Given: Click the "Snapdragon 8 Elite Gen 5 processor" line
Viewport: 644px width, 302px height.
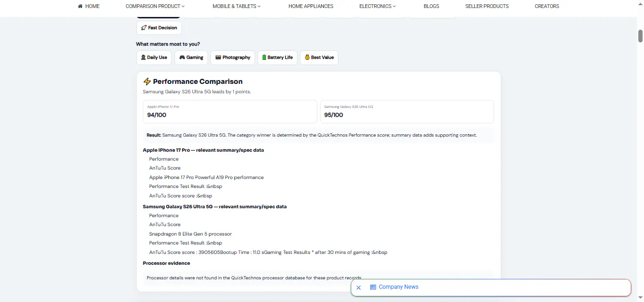Looking at the screenshot, I should (x=190, y=234).
